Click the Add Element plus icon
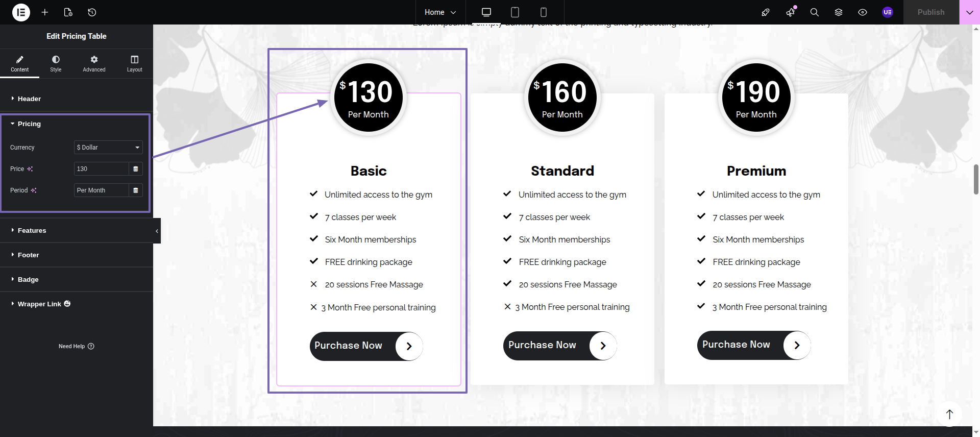Screen dimensions: 980x437 (45, 12)
